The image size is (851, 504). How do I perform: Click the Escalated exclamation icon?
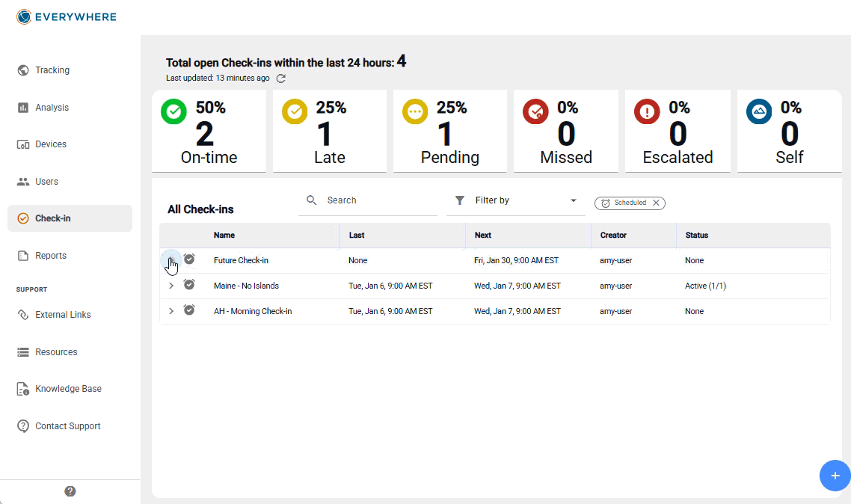pos(647,111)
